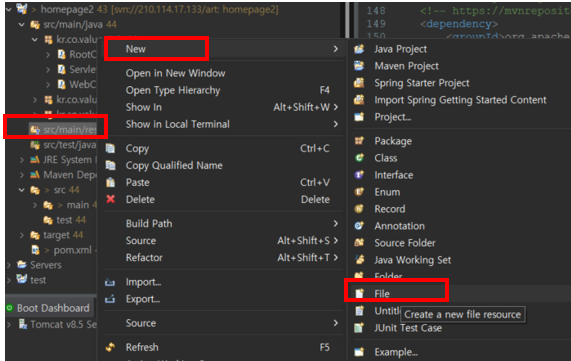The image size is (571, 361).
Task: Click the Maven Project icon
Action: tap(359, 66)
